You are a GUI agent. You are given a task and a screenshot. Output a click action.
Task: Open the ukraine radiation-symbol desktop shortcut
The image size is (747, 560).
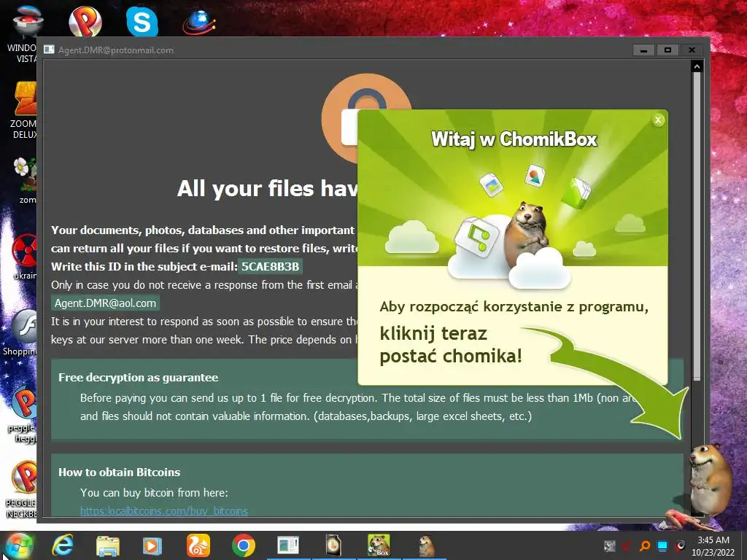pos(25,256)
